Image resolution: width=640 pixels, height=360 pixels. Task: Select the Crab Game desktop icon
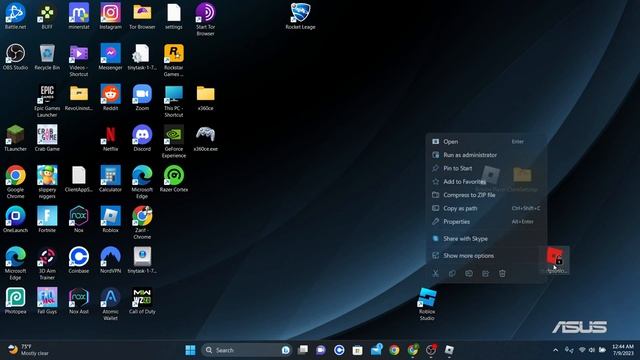pos(47,138)
